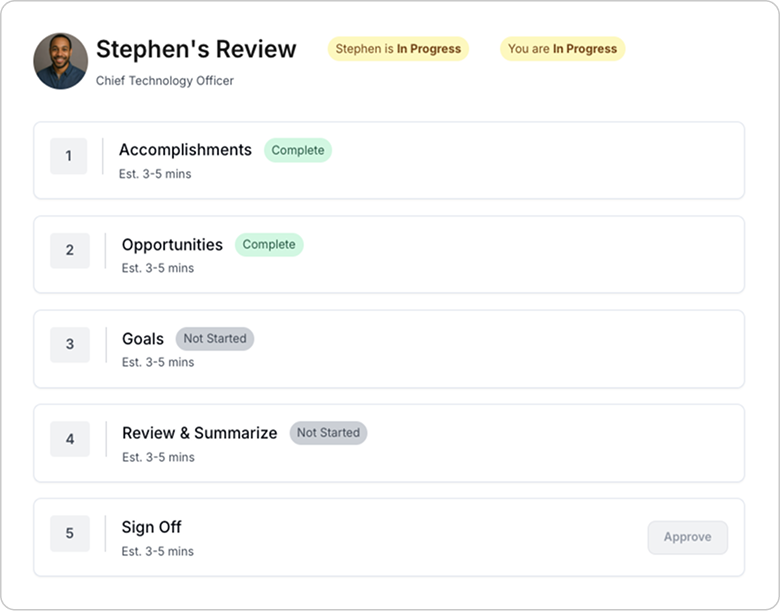Open the step 1 number badge
Image resolution: width=780 pixels, height=611 pixels.
click(x=69, y=156)
